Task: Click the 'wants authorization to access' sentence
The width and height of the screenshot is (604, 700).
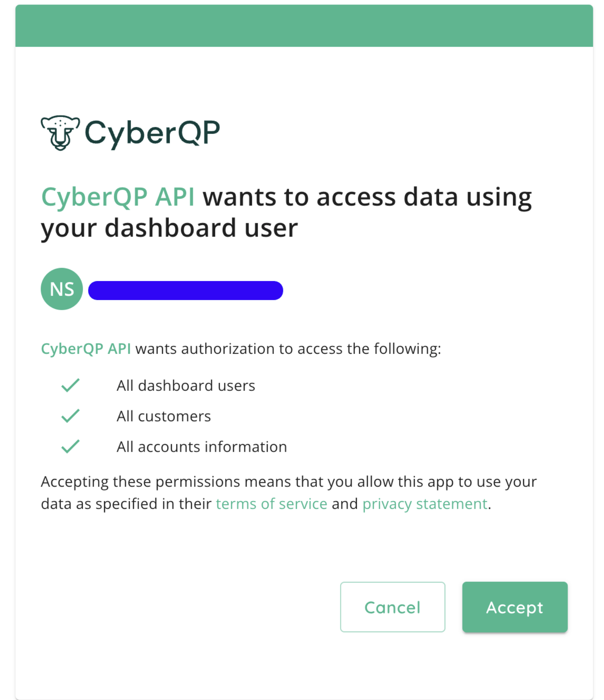Action: click(x=288, y=349)
